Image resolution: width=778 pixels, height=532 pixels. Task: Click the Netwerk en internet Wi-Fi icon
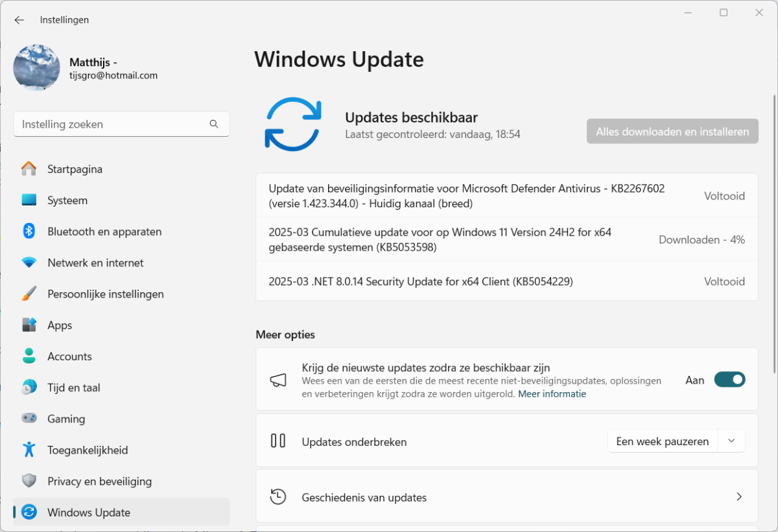29,262
